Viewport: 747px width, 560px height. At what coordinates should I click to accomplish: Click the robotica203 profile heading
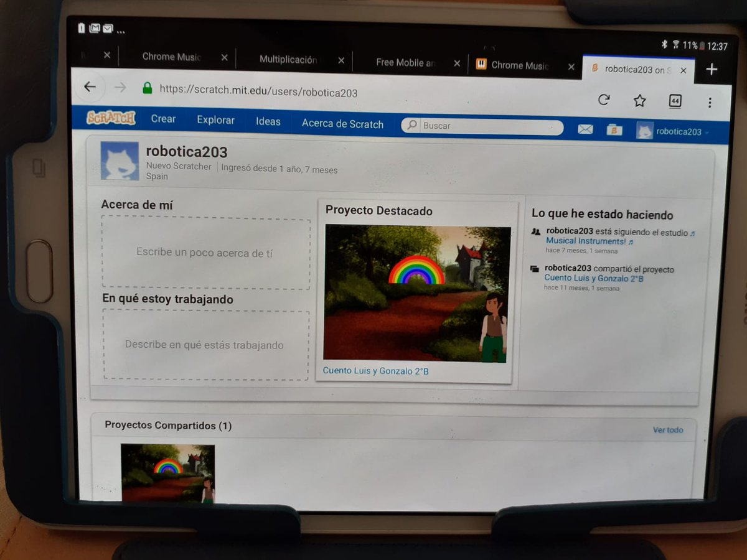pyautogui.click(x=186, y=151)
